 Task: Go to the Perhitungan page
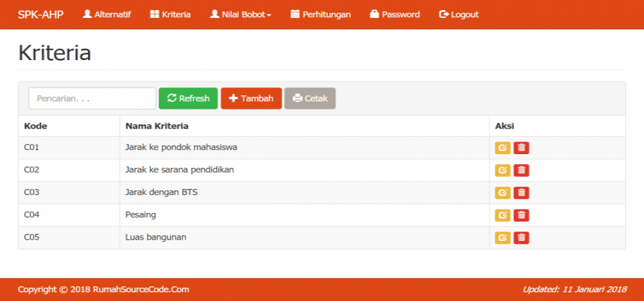[x=321, y=15]
